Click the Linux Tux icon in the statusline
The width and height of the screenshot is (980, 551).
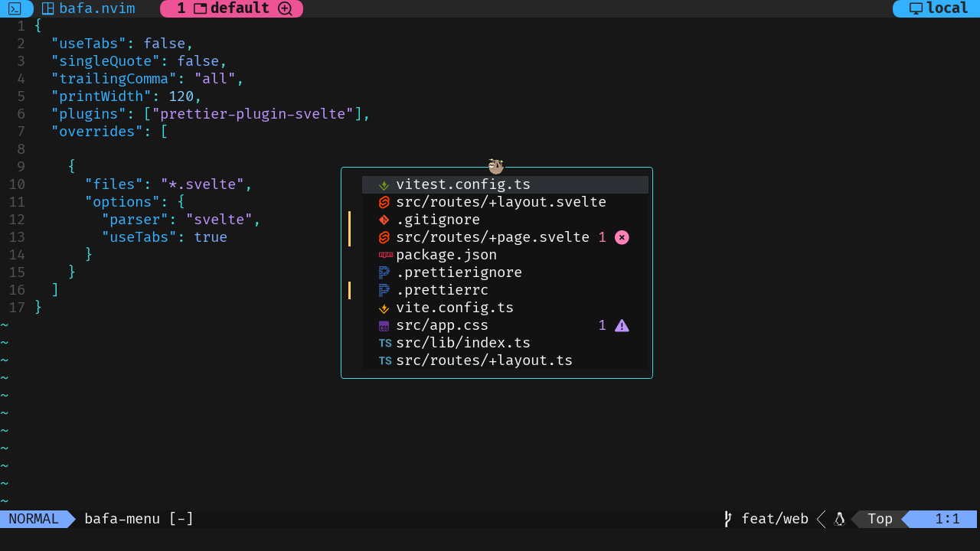coord(839,519)
